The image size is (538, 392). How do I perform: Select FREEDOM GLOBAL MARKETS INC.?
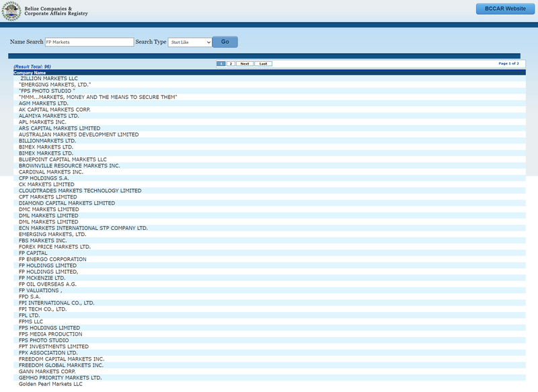pos(61,365)
